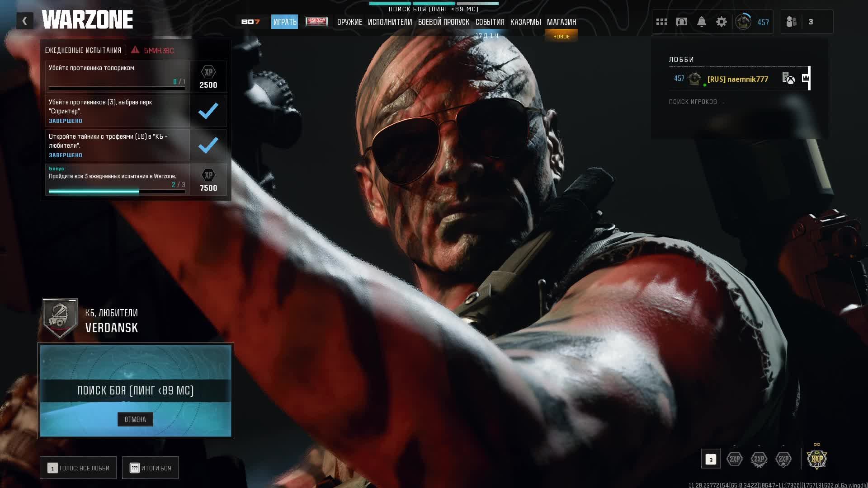Open the МАГАЗИН tab
Viewport: 868px width, 488px height.
coord(561,22)
